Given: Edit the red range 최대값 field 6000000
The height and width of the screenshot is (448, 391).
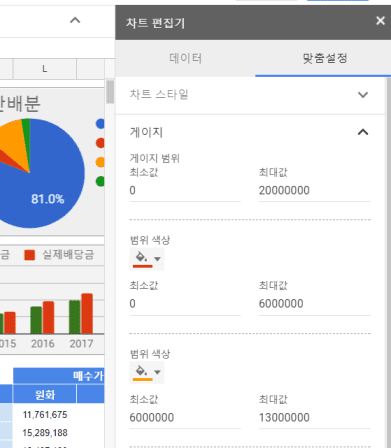Looking at the screenshot, I should click(x=314, y=304).
